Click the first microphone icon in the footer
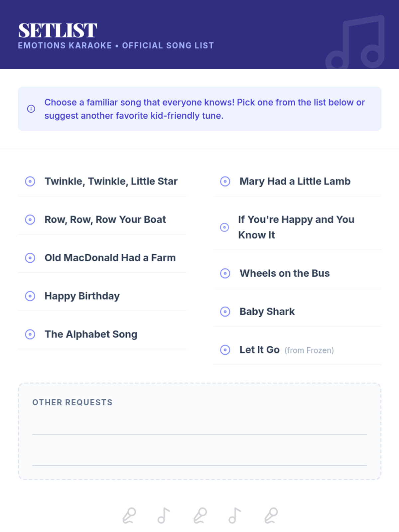The image size is (399, 532). (x=129, y=515)
